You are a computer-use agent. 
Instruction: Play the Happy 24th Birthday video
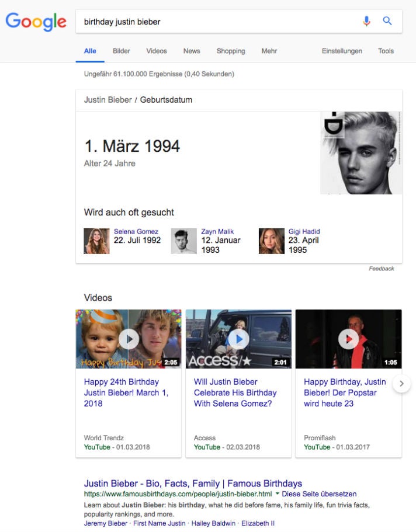(129, 339)
